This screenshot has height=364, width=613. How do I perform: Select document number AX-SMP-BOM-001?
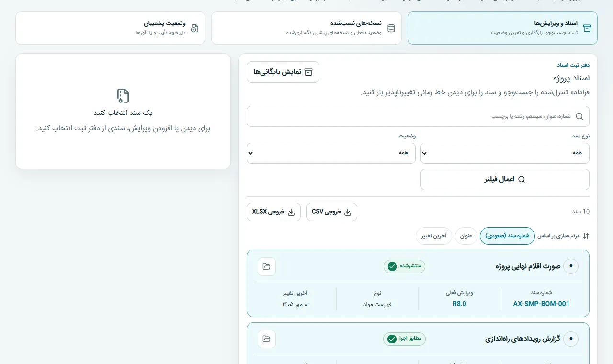tap(541, 304)
